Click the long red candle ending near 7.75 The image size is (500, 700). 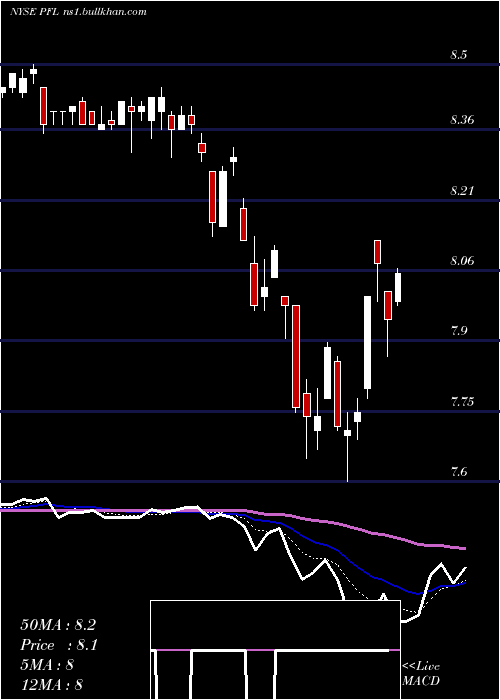[x=296, y=356]
